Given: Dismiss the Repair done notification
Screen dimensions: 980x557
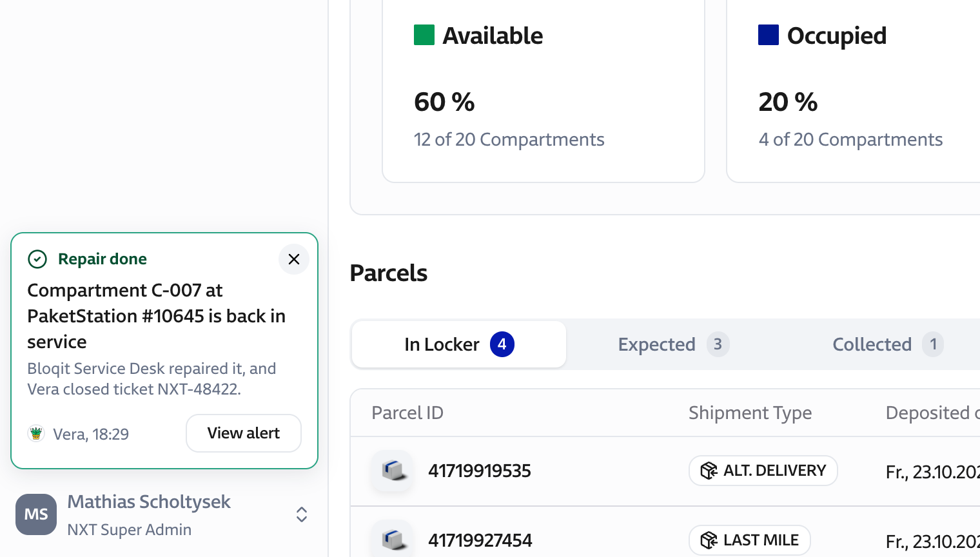Looking at the screenshot, I should tap(294, 259).
